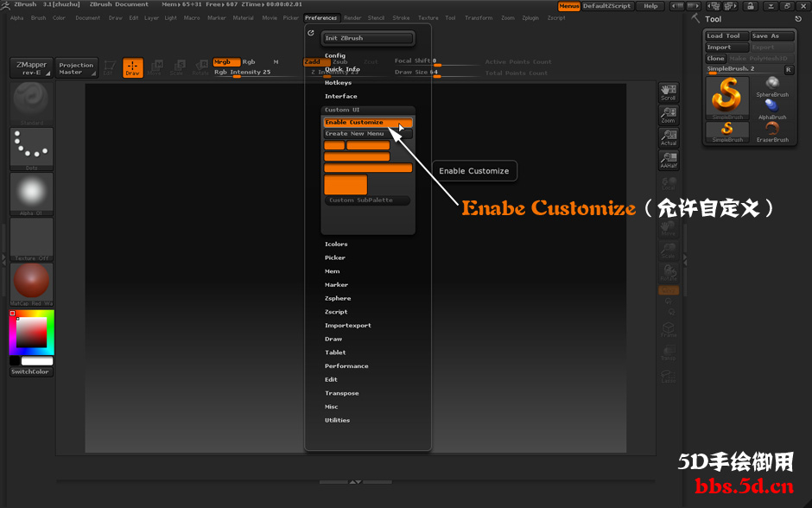This screenshot has width=812, height=508.
Task: Collapse the Custom UI section header
Action: [368, 110]
